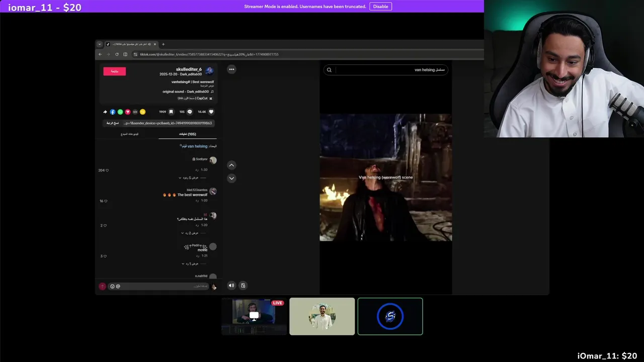Mute the video with speaker icon
The width and height of the screenshot is (644, 362).
point(231,286)
